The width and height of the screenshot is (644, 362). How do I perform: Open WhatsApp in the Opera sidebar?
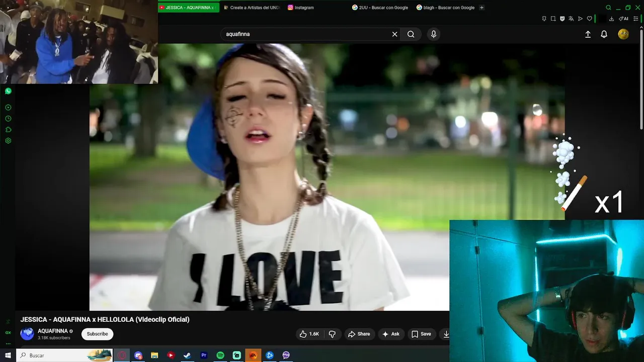(8, 91)
